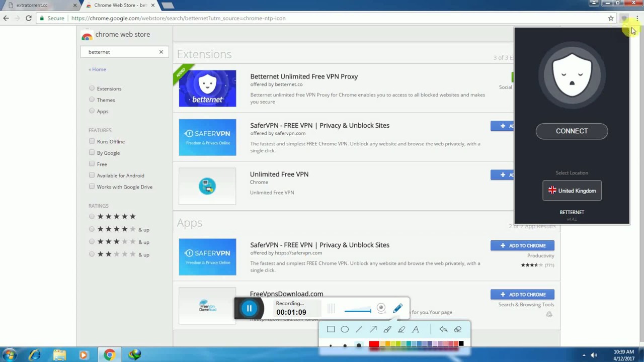Open the FreeVpnsDownload.com listing title

(x=286, y=294)
